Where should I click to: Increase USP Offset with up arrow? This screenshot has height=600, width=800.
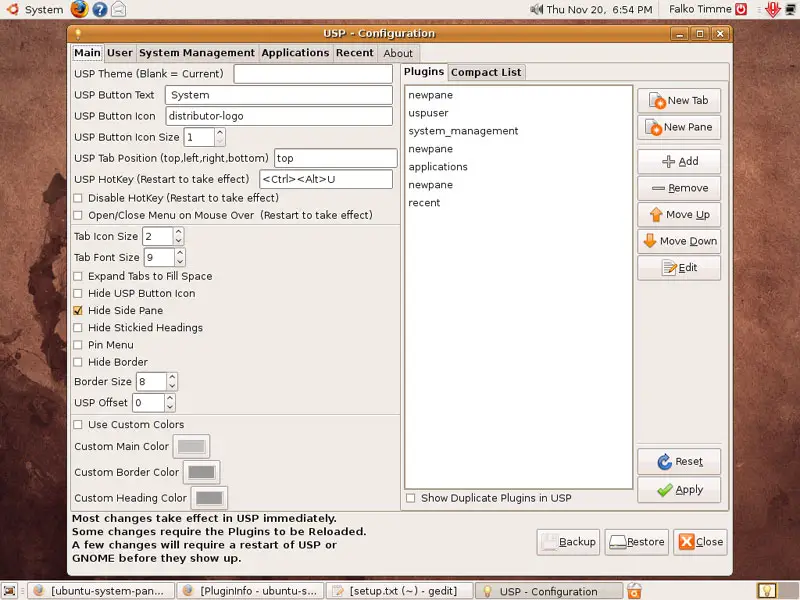point(170,398)
